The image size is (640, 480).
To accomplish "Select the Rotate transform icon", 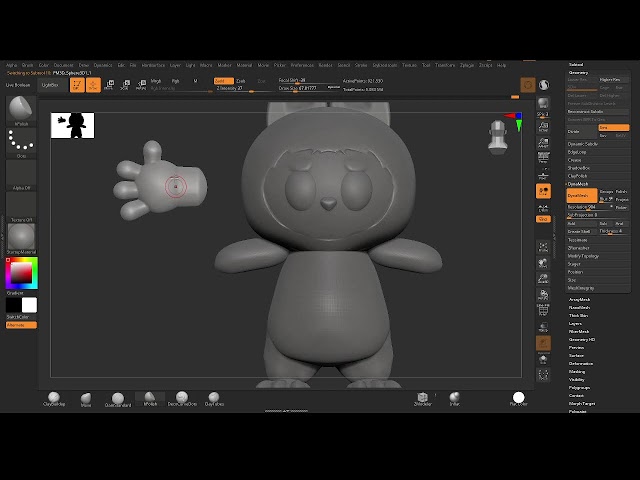I will click(141, 85).
